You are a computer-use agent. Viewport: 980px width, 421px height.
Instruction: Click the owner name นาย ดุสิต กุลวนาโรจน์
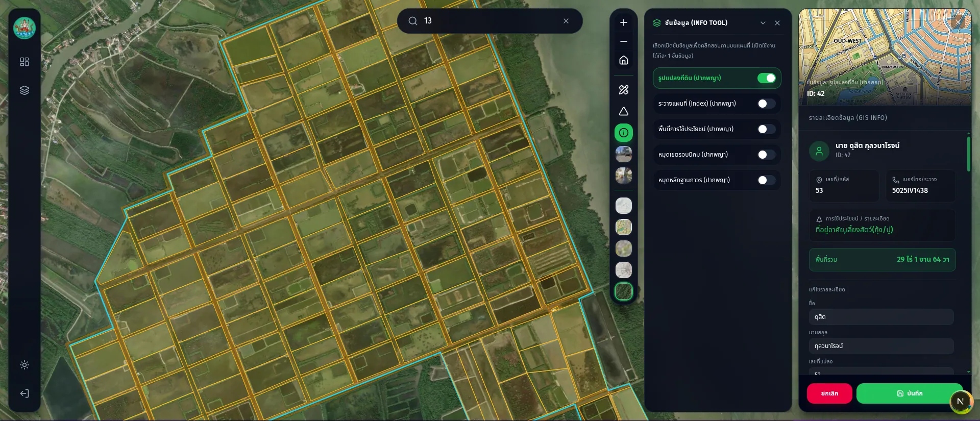(867, 145)
